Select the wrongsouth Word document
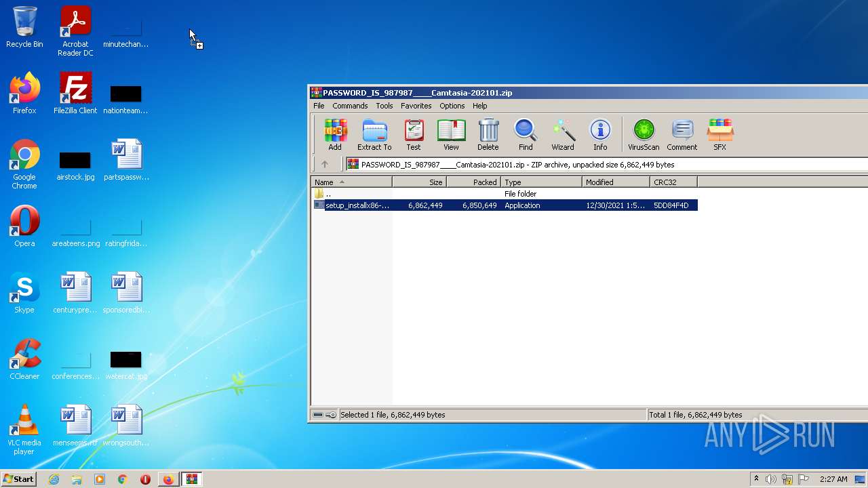868x488 pixels. [126, 426]
